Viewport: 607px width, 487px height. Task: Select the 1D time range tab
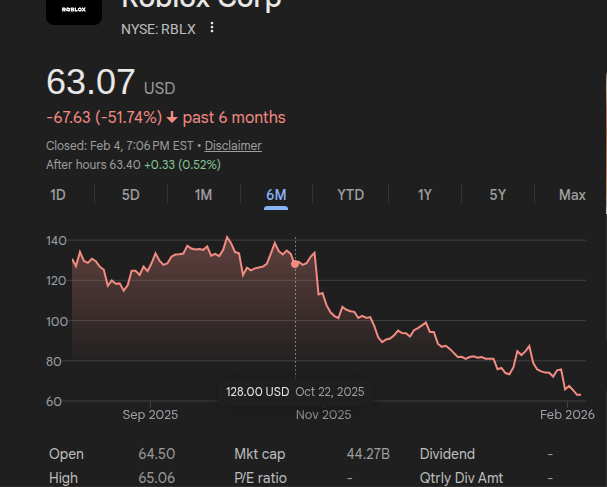[58, 195]
